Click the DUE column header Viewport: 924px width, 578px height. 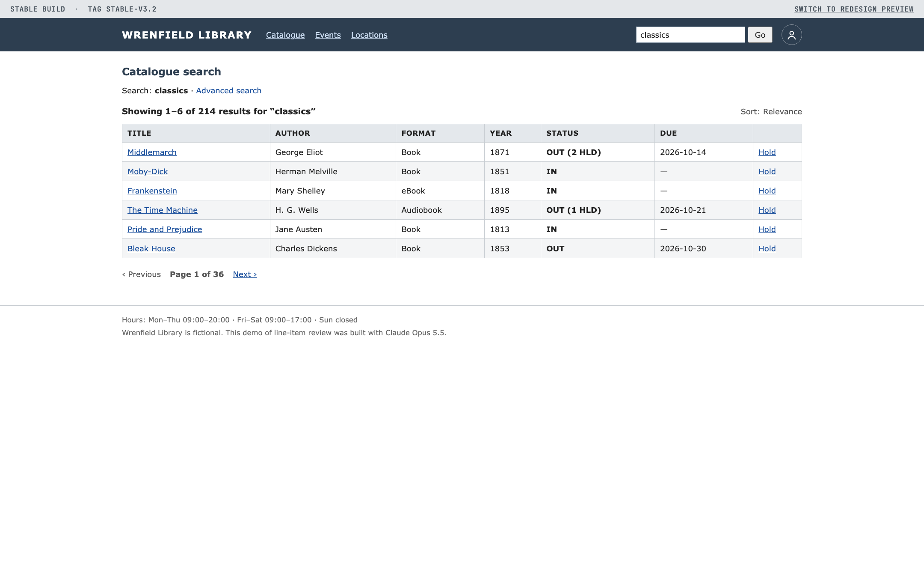click(704, 133)
